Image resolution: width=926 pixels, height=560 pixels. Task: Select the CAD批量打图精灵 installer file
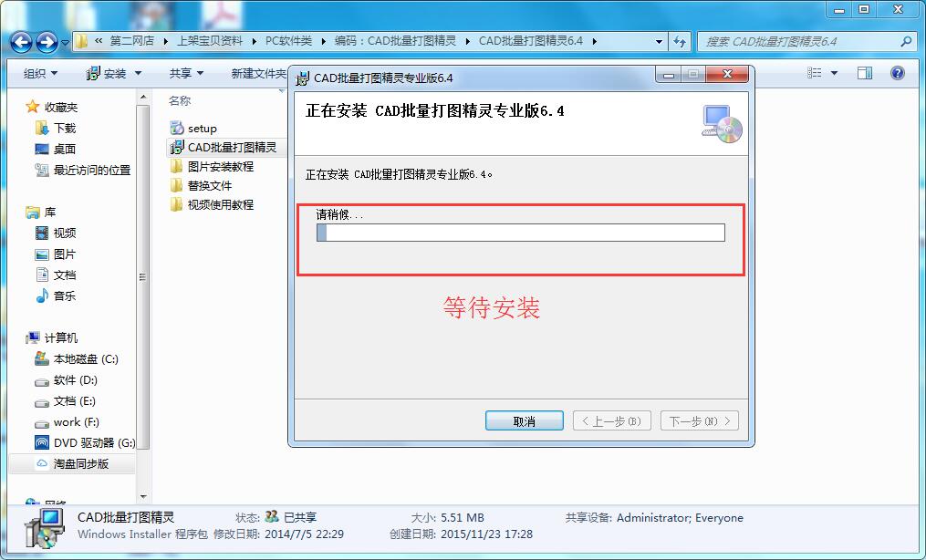[224, 147]
